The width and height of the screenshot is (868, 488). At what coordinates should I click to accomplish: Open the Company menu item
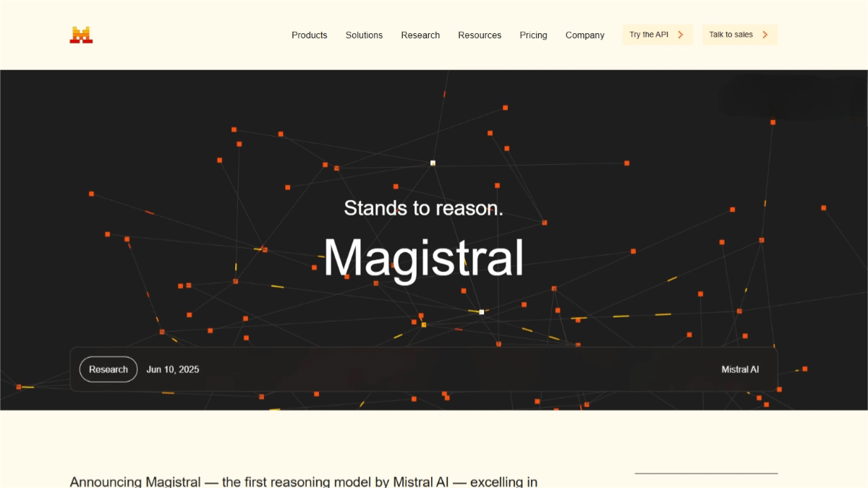pyautogui.click(x=584, y=35)
